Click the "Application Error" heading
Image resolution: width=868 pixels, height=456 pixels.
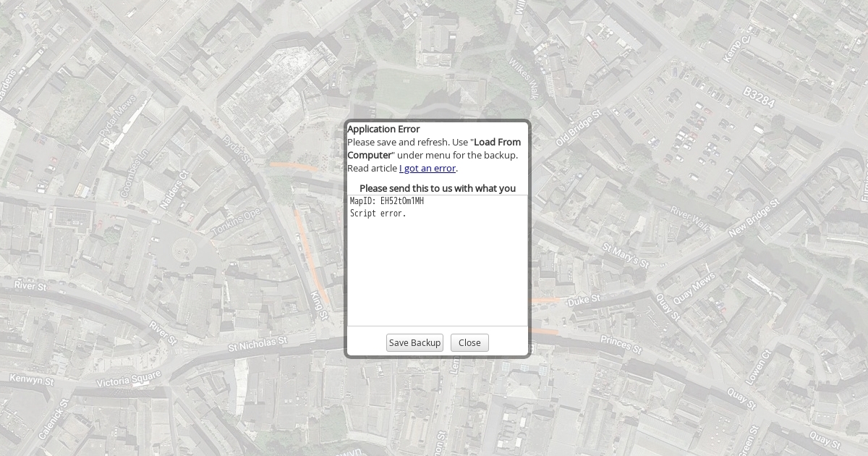[383, 129]
